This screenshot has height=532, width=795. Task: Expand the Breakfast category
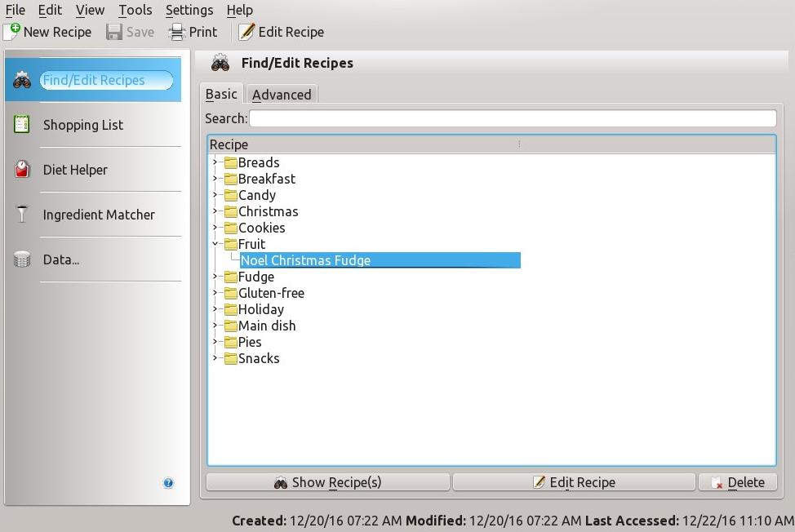tap(215, 179)
